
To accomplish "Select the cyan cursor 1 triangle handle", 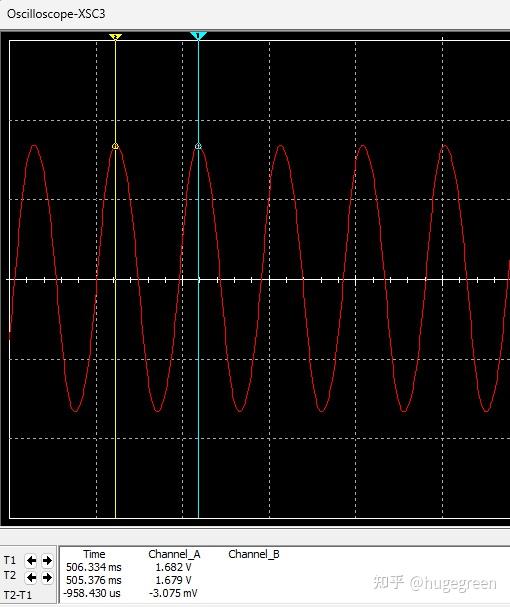I will [198, 36].
